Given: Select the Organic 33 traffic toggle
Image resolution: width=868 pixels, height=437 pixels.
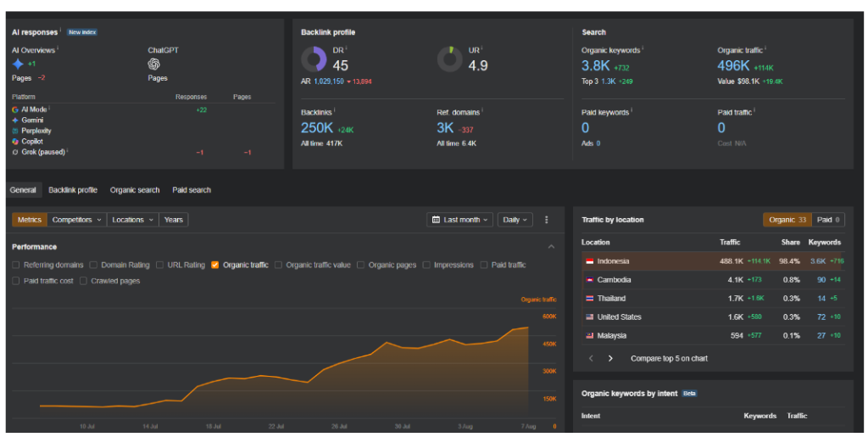Looking at the screenshot, I should [x=787, y=220].
